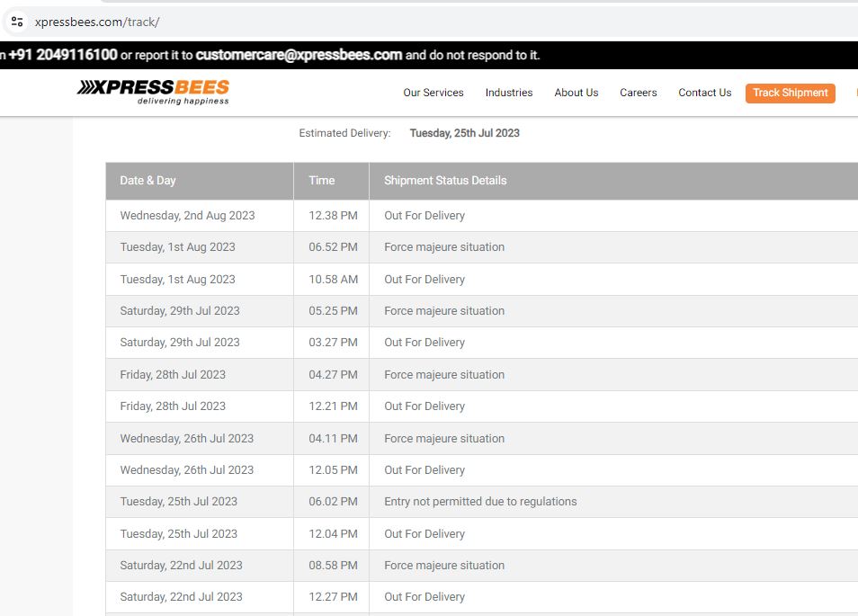Click Tuesday, 1st Aug 2023 date in 06.52 PM row

178,247
